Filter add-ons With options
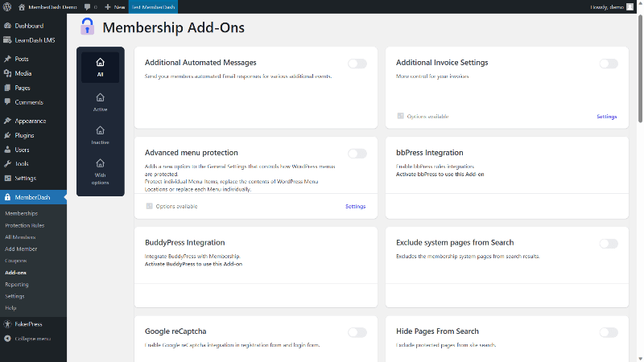Image resolution: width=644 pixels, height=362 pixels. pyautogui.click(x=100, y=172)
